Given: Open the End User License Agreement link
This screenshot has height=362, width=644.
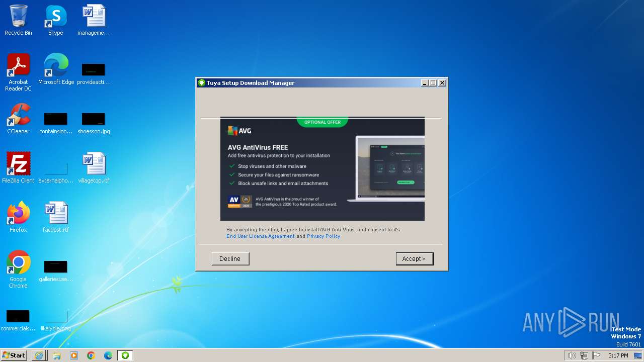Looking at the screenshot, I should point(260,236).
